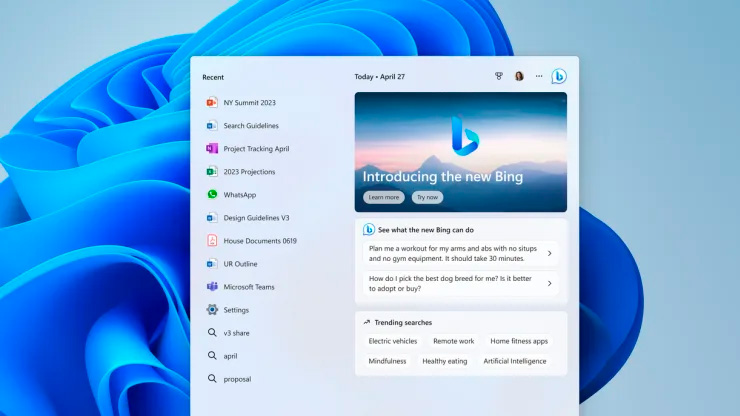This screenshot has height=416, width=740.
Task: Open the rewards trophy icon
Action: pos(499,76)
